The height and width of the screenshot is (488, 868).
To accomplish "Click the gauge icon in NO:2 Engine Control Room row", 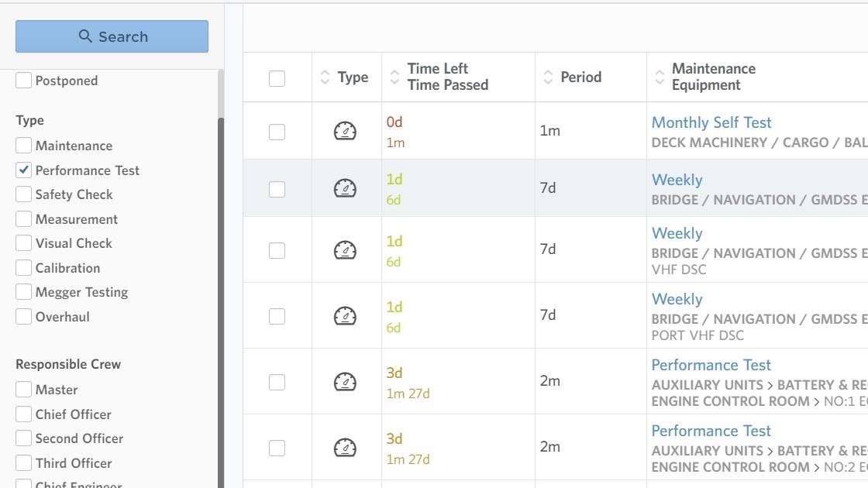I will tap(345, 448).
